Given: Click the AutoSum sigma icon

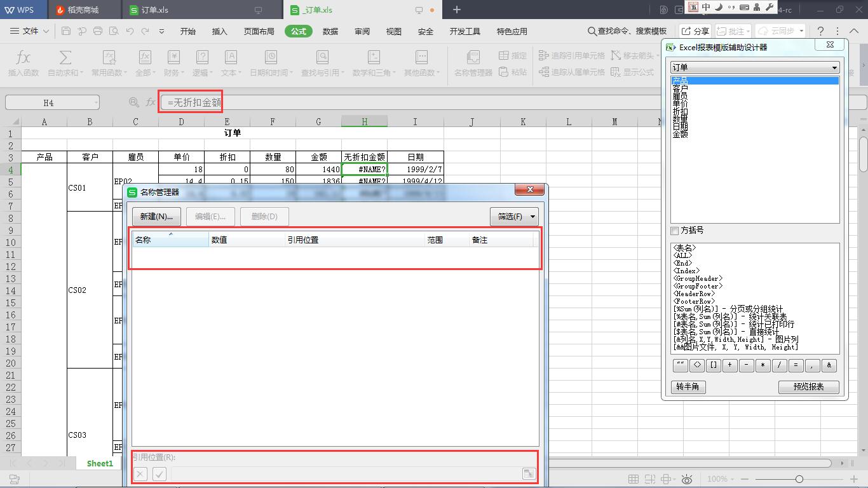Looking at the screenshot, I should tap(65, 58).
